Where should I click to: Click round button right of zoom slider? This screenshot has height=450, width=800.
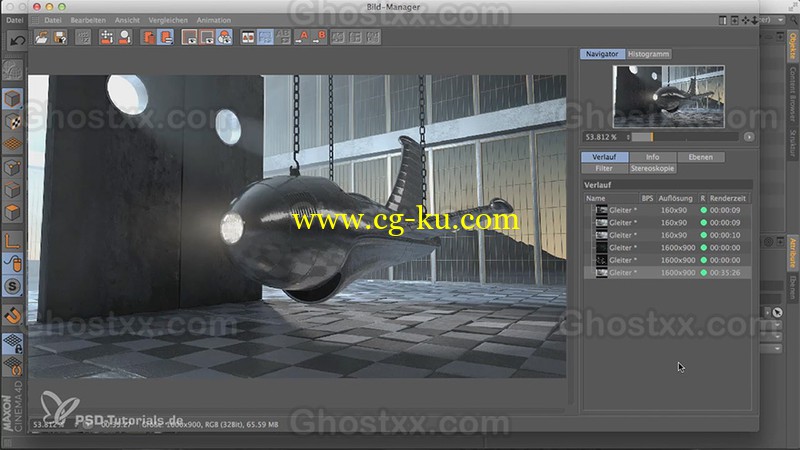pyautogui.click(x=749, y=137)
